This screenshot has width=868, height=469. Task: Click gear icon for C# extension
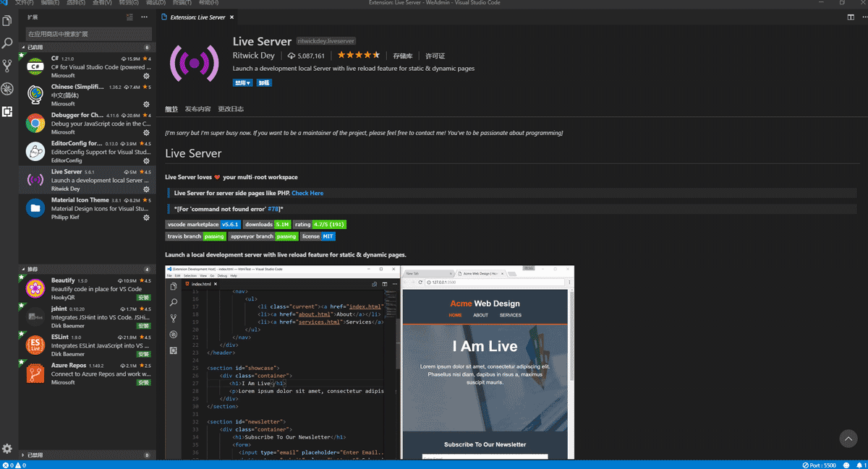point(146,76)
